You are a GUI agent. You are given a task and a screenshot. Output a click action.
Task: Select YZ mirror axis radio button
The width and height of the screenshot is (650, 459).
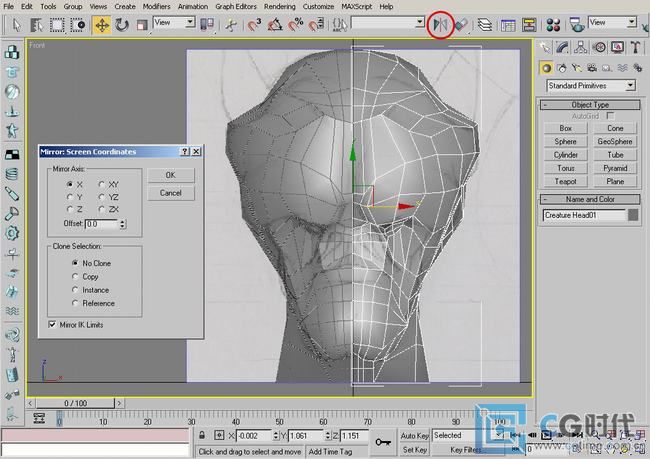tap(102, 197)
